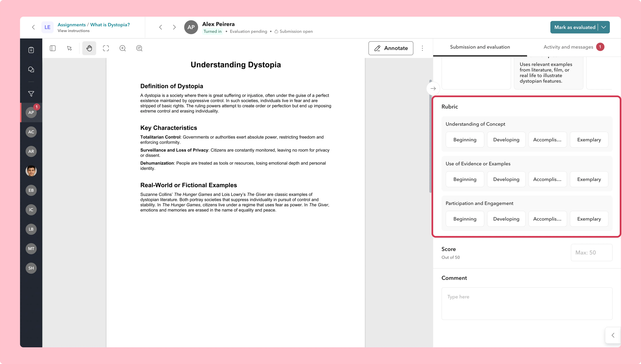Select Beginning for Participation and Engagement

tap(465, 219)
